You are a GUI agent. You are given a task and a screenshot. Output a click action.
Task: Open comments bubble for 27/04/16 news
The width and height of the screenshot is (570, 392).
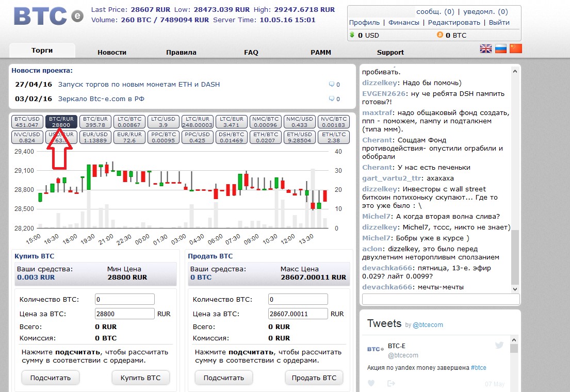click(x=332, y=85)
